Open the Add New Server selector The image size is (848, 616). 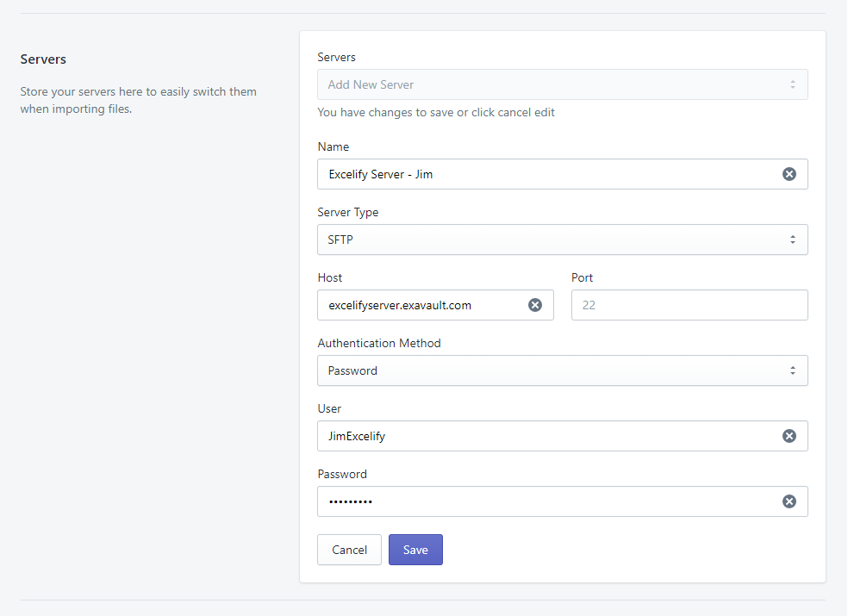tap(562, 84)
